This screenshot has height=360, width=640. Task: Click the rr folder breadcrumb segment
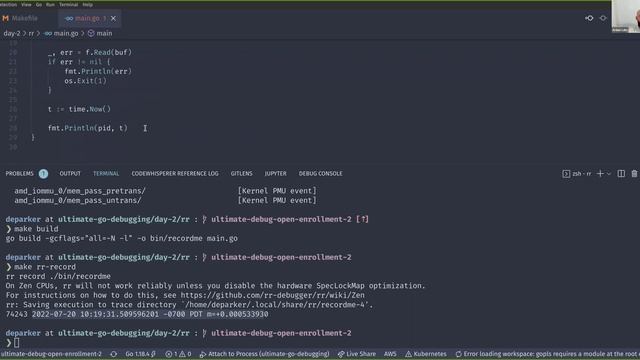pyautogui.click(x=31, y=33)
